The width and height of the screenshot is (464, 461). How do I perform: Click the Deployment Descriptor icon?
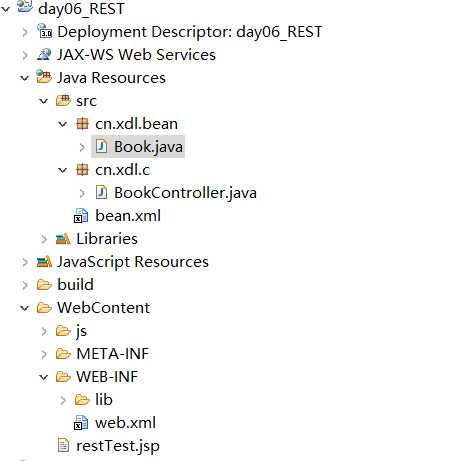(x=44, y=31)
